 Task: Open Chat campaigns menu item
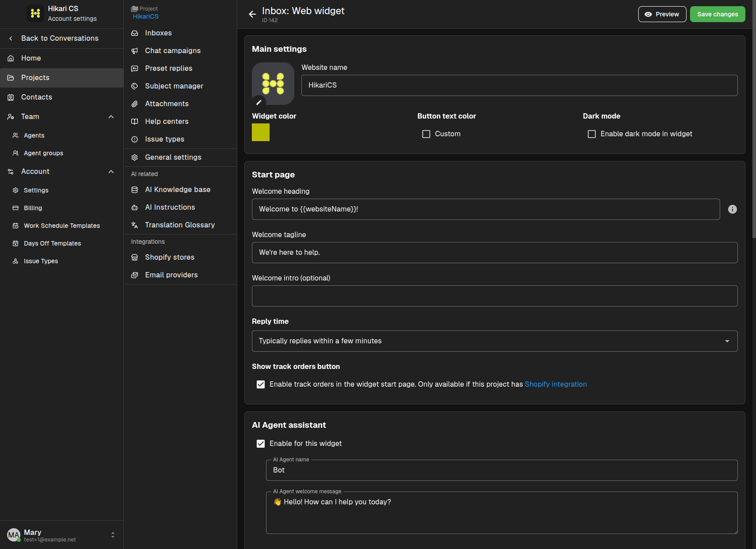181,51
